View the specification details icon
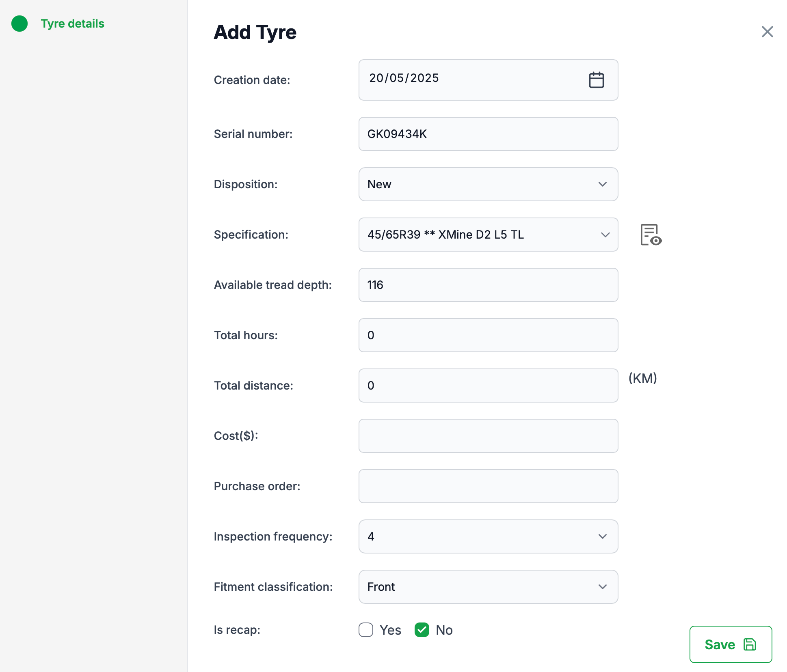 pos(651,235)
